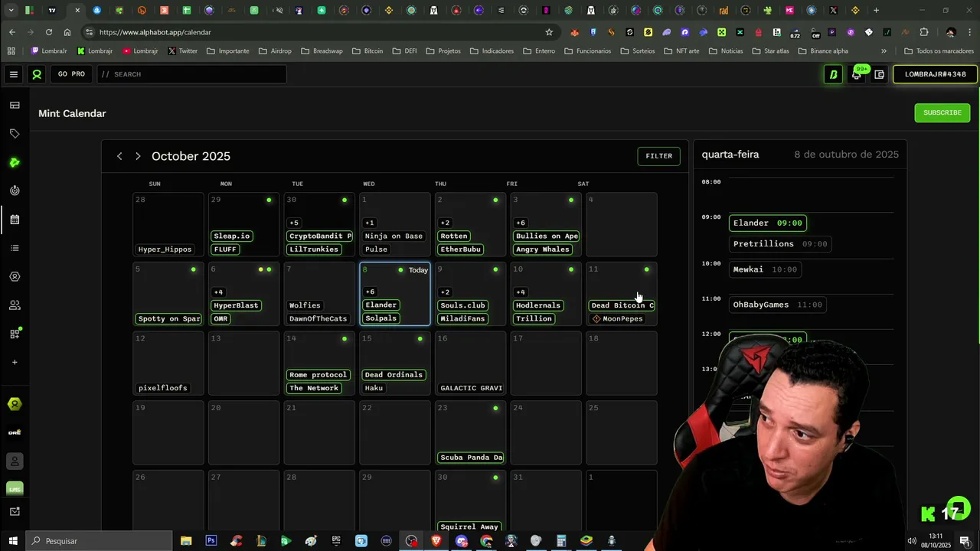The width and height of the screenshot is (980, 551).
Task: Reload the page with refresh icon
Action: pos(49,32)
